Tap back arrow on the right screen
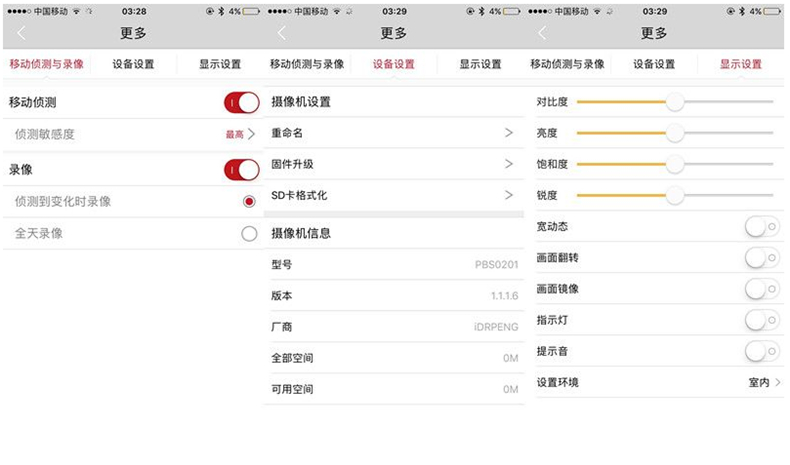This screenshot has height=465, width=790. pyautogui.click(x=542, y=33)
